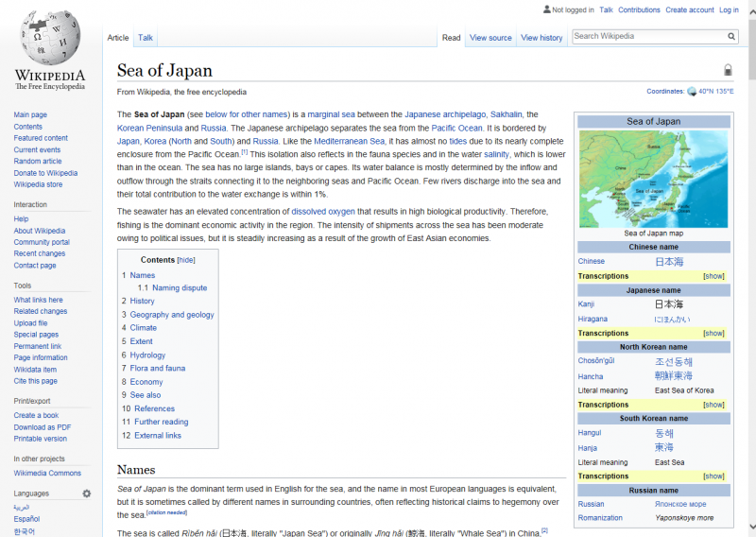The height and width of the screenshot is (537, 756).
Task: Open the View source tab
Action: [490, 38]
